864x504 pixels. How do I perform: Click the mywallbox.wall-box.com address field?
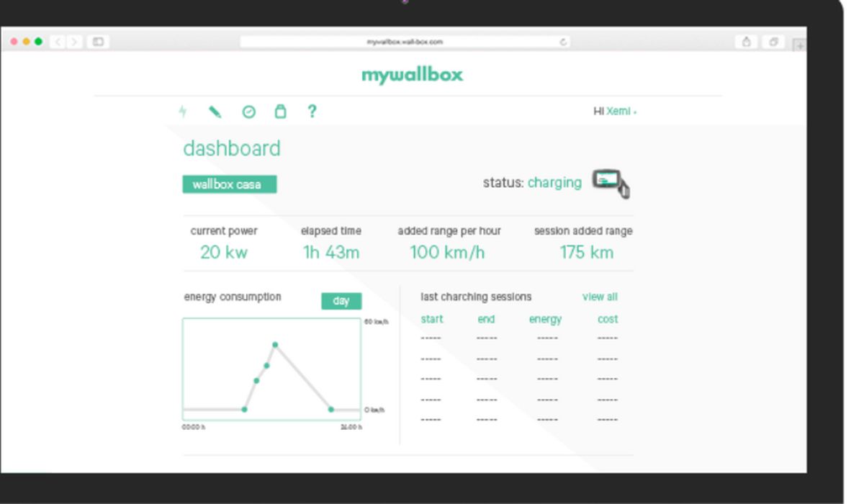(x=405, y=42)
